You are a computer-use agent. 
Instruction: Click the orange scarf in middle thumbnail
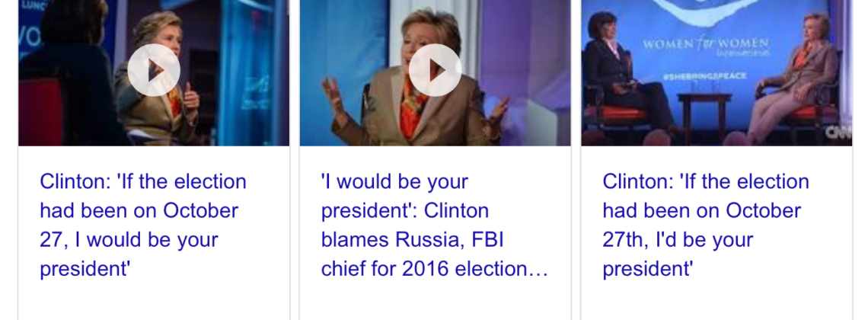(x=413, y=108)
